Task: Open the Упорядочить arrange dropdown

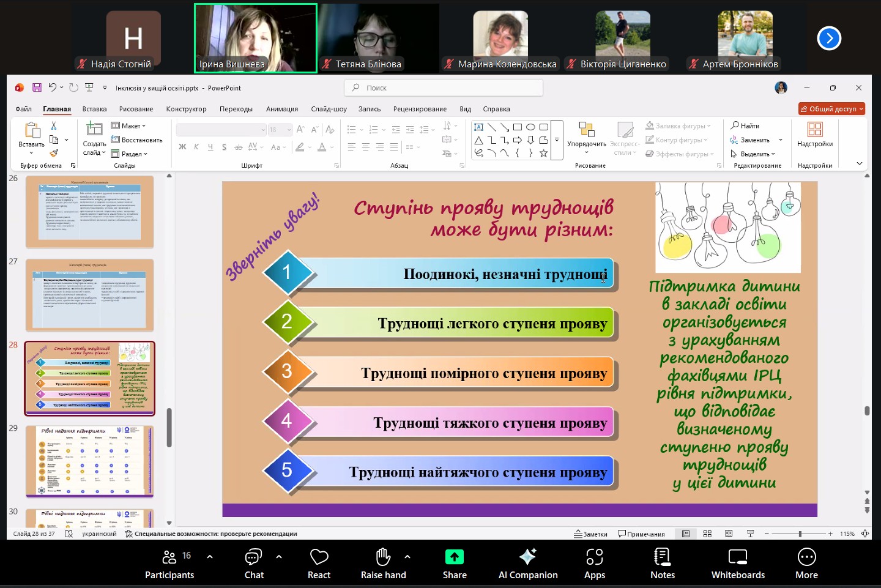Action: (x=586, y=144)
